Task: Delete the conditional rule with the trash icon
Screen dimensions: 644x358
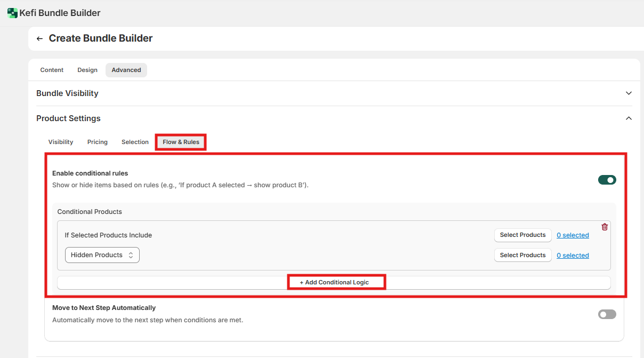Action: [605, 227]
